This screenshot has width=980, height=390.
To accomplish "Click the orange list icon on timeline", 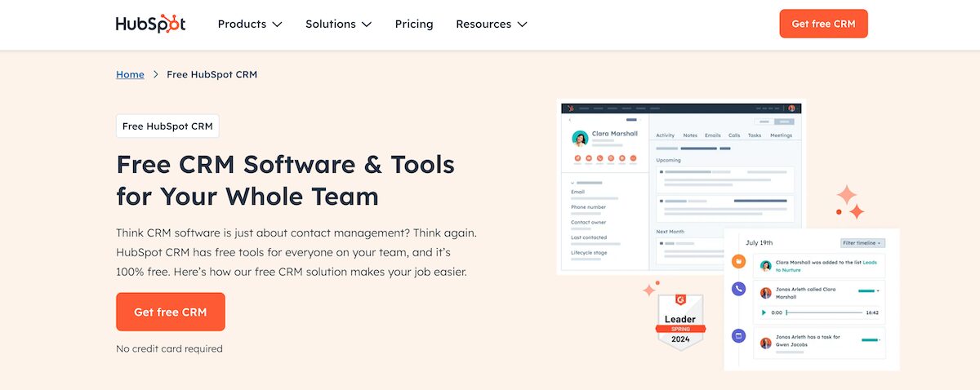I will coord(738,261).
